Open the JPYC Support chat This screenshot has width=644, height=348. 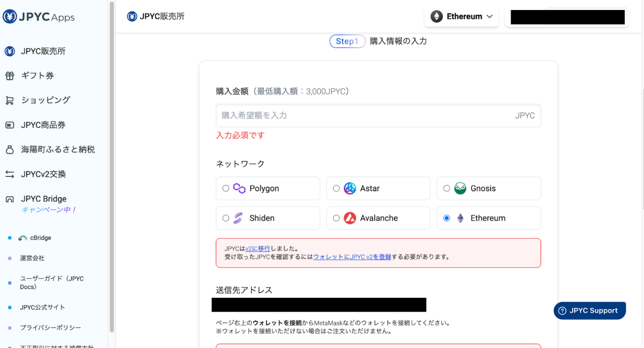pyautogui.click(x=589, y=310)
